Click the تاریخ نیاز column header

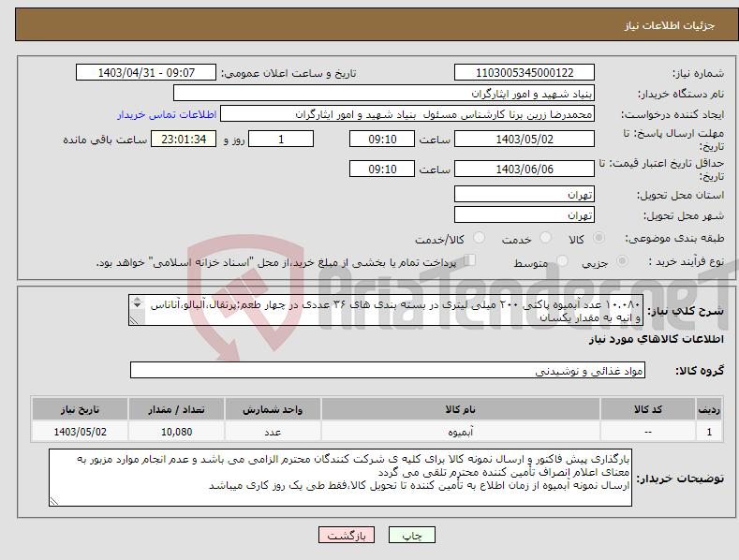[x=81, y=409]
